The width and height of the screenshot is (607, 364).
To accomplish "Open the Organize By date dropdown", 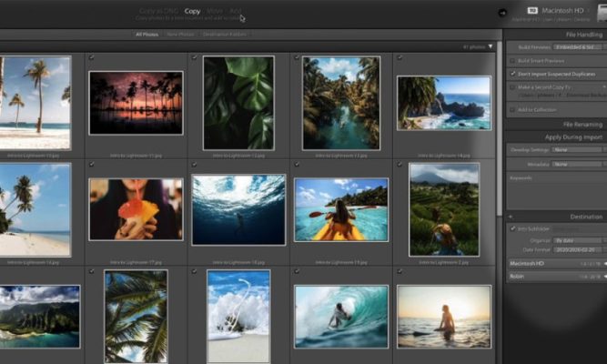I will tap(577, 240).
